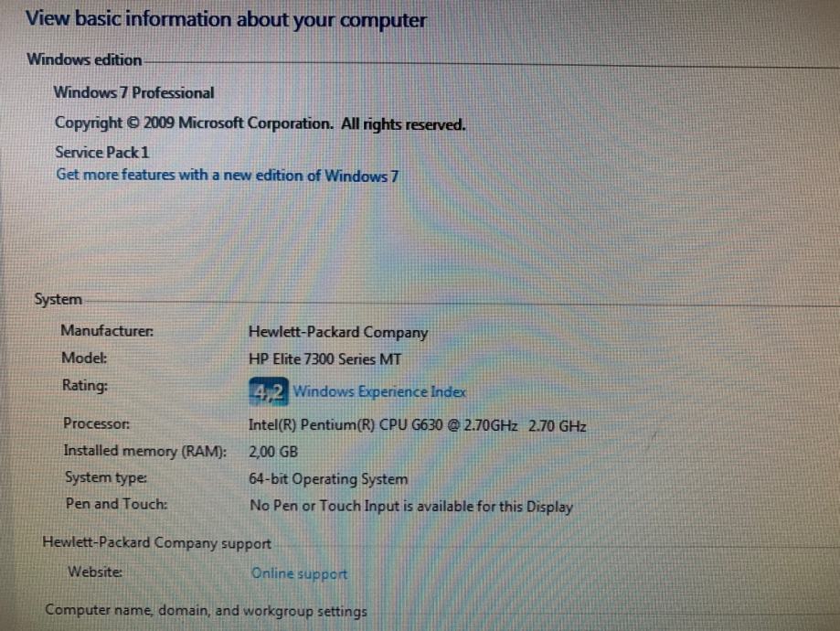Click the Hewlett-Packard Company support header
The height and width of the screenshot is (631, 840).
pos(156,543)
